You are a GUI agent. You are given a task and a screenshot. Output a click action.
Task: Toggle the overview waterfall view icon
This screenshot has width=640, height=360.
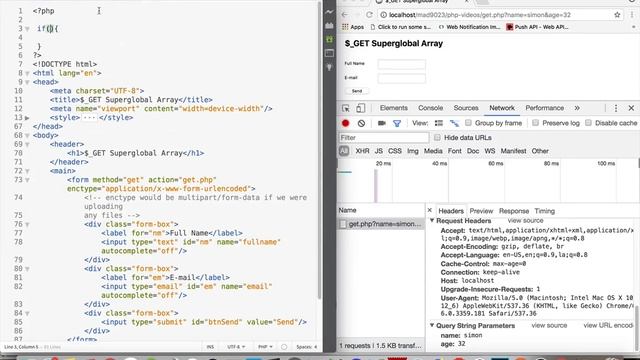click(454, 123)
